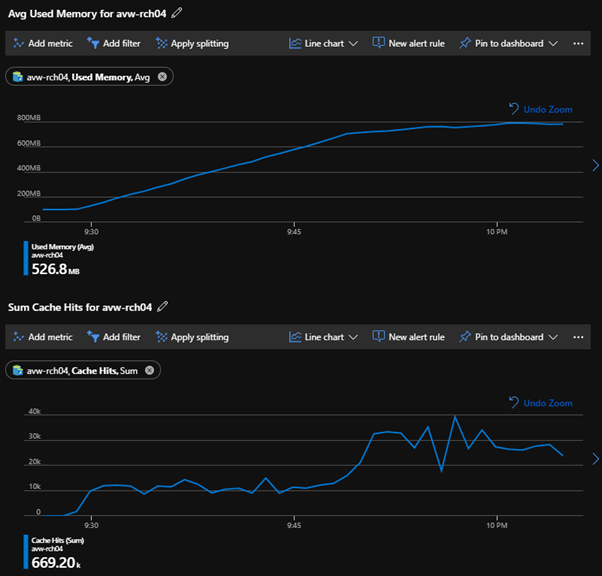The height and width of the screenshot is (576, 602).
Task: Edit the Avg Used Memory chart title pencil
Action: click(178, 13)
